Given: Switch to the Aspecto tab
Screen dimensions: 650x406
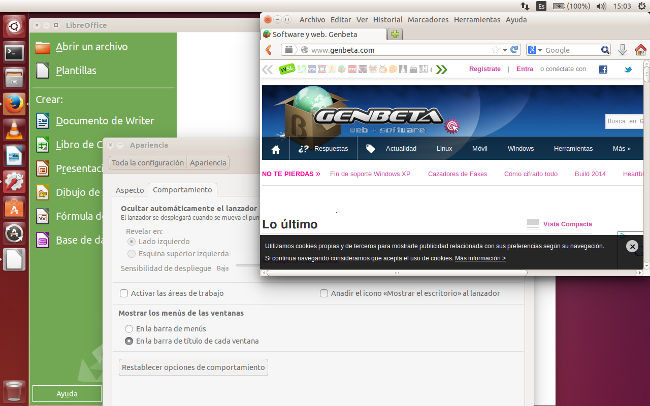Looking at the screenshot, I should (130, 190).
